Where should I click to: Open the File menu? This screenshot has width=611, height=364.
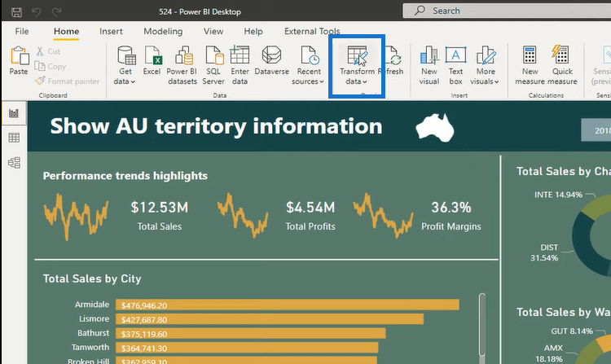click(22, 31)
